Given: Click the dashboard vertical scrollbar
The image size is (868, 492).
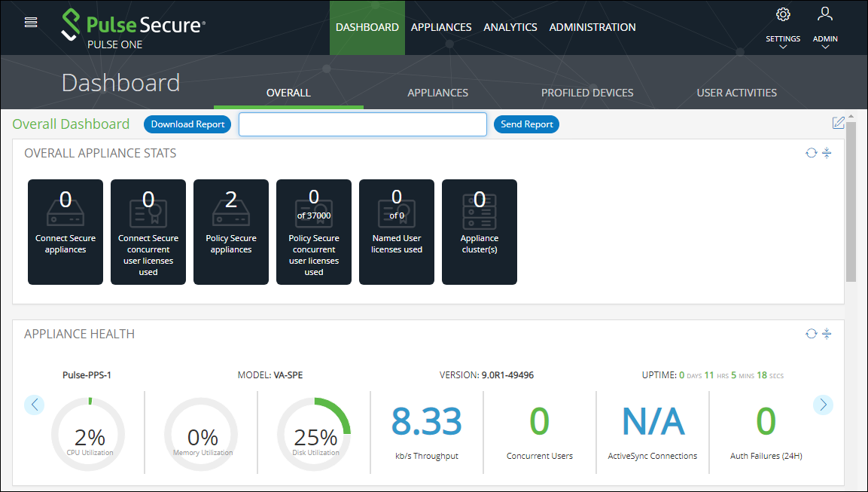Looking at the screenshot, I should (x=851, y=202).
